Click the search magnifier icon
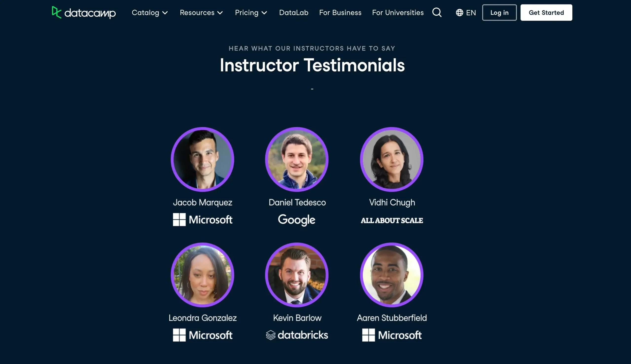This screenshot has height=364, width=631. tap(437, 12)
